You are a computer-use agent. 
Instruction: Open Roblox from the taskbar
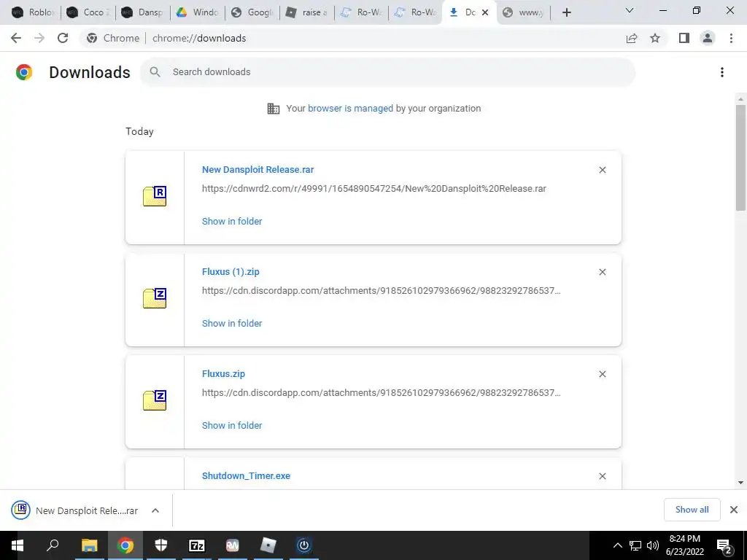click(x=268, y=545)
